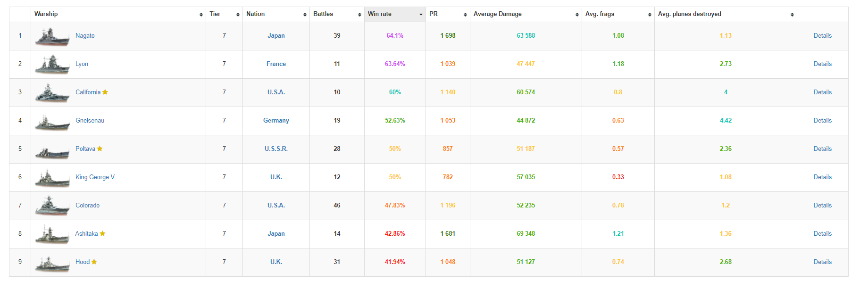The width and height of the screenshot is (868, 281).
Task: Click the King George V ship icon
Action: (x=52, y=178)
